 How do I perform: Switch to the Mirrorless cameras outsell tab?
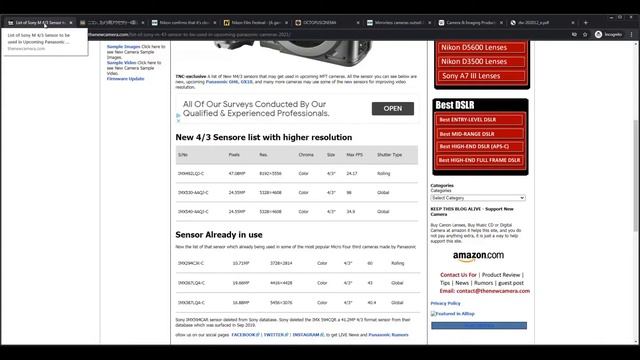(398, 23)
